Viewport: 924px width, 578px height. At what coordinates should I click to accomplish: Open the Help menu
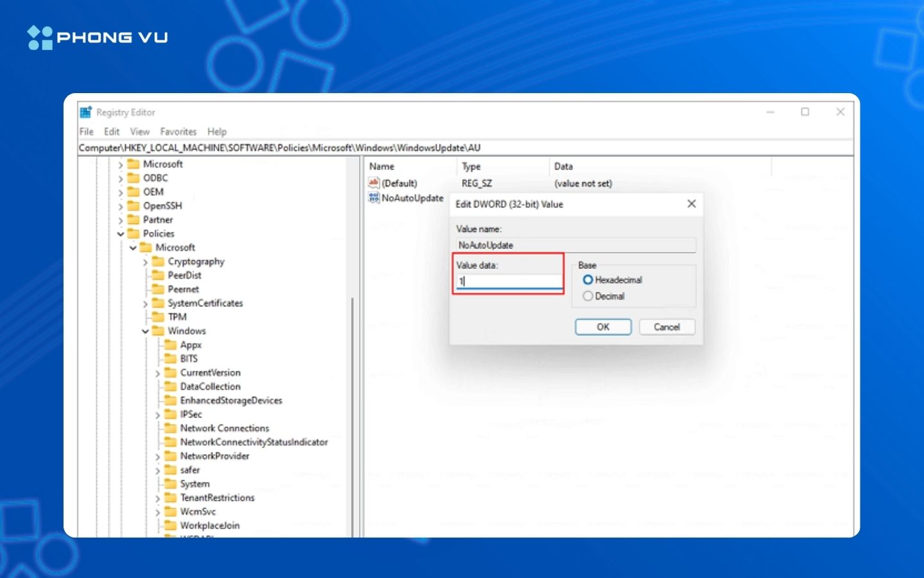[x=216, y=131]
